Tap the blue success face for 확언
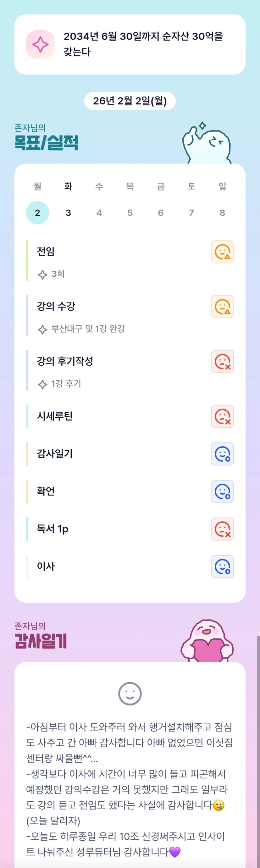This screenshot has height=868, width=260. (x=222, y=492)
